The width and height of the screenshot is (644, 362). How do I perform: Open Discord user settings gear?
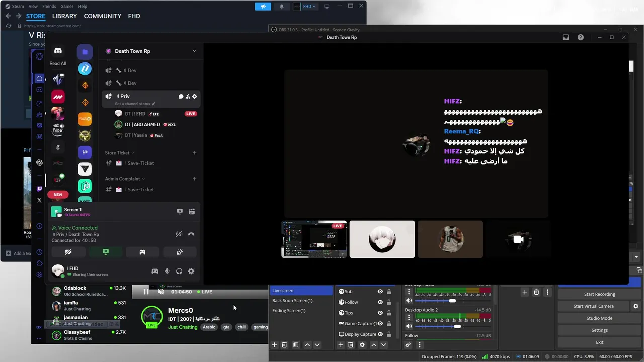[191, 271]
